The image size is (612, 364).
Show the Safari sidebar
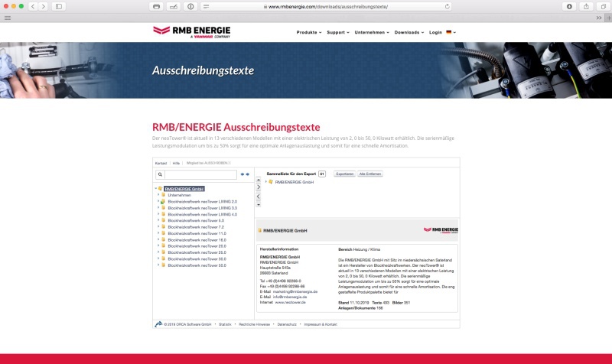click(x=59, y=6)
